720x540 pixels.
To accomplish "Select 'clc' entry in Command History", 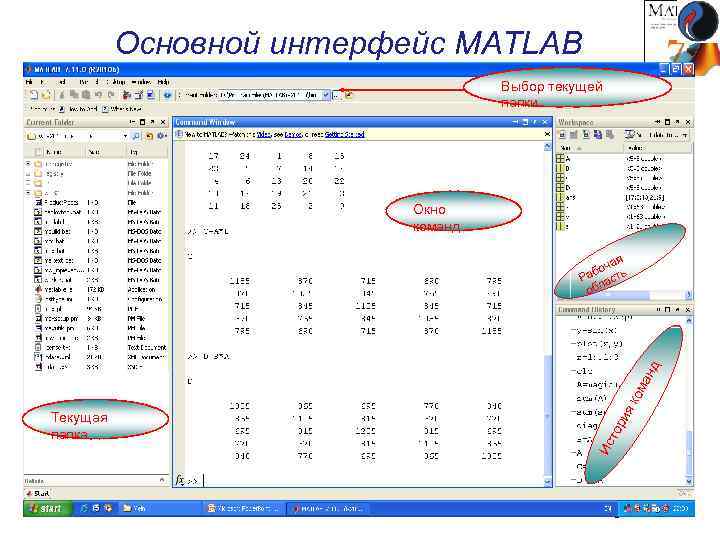I will 584,371.
